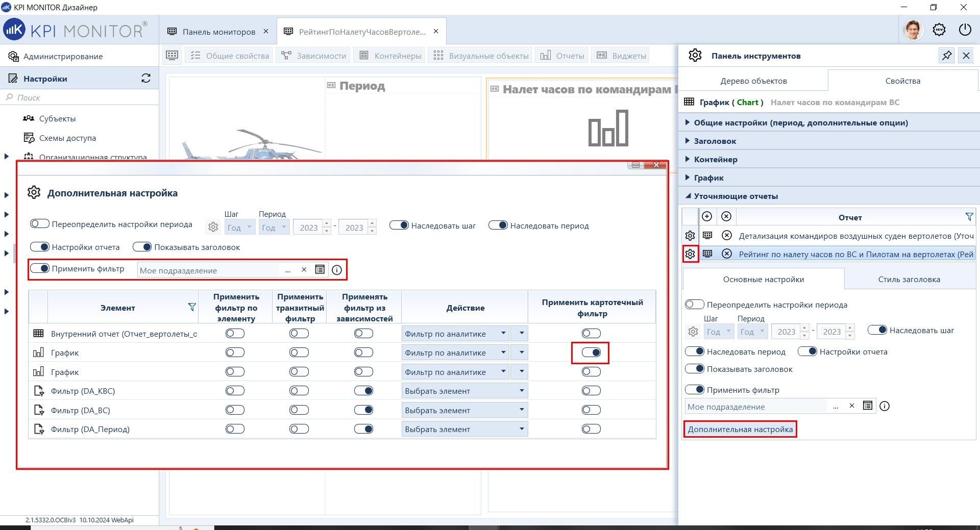Disable Применить фильтр switch in dialog

pos(39,268)
